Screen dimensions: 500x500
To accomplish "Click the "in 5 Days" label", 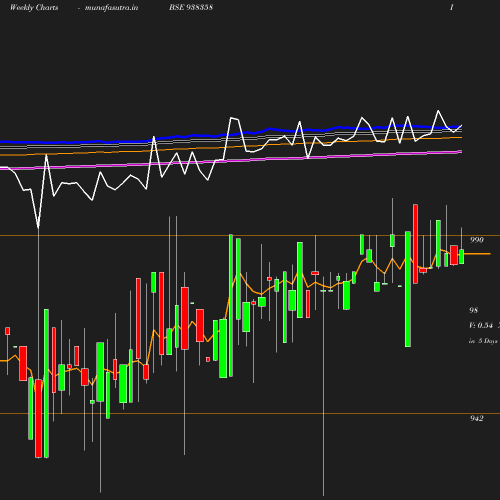I will tap(483, 341).
